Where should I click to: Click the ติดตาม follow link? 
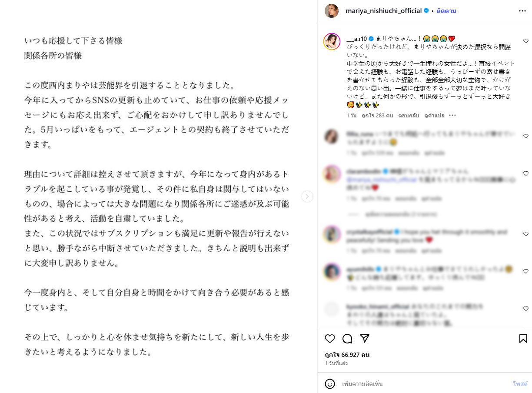tap(446, 11)
